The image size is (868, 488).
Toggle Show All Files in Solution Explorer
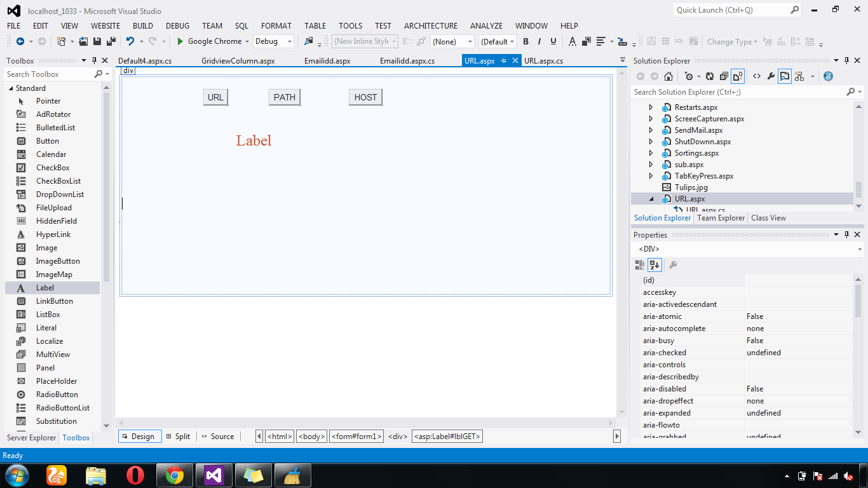pyautogui.click(x=738, y=76)
